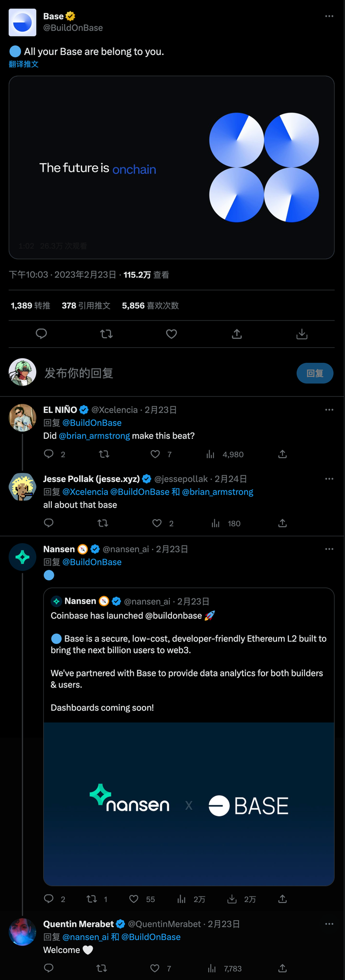
Task: Reply to the main Base tweet
Action: point(41,334)
